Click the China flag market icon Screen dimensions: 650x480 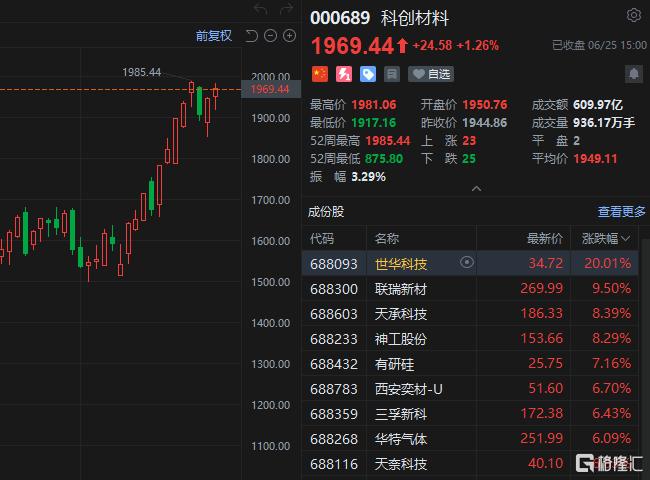tap(320, 75)
